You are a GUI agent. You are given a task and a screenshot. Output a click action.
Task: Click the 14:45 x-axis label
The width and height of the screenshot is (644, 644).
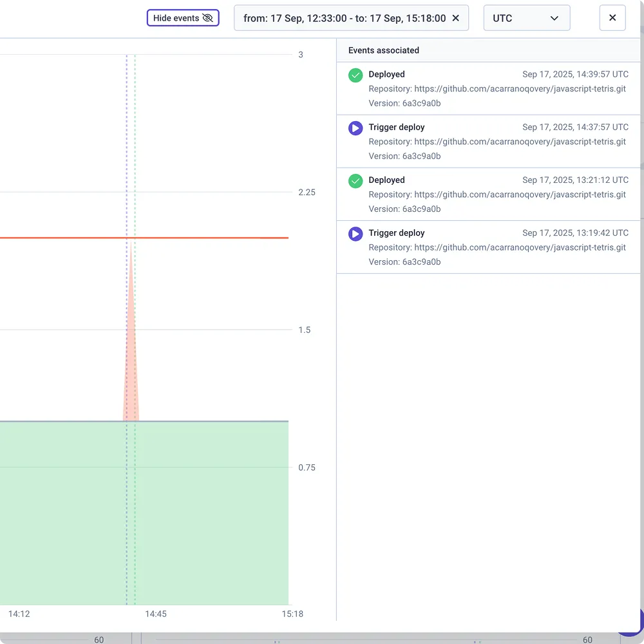tap(156, 614)
